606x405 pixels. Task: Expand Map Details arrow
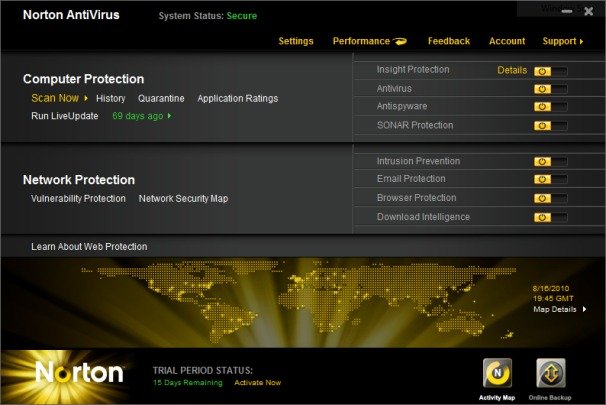click(x=585, y=309)
